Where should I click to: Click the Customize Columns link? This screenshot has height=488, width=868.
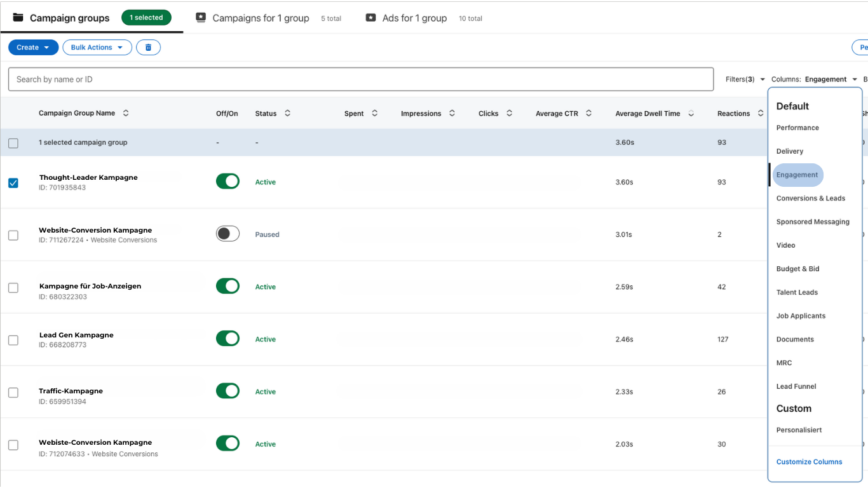pyautogui.click(x=809, y=462)
